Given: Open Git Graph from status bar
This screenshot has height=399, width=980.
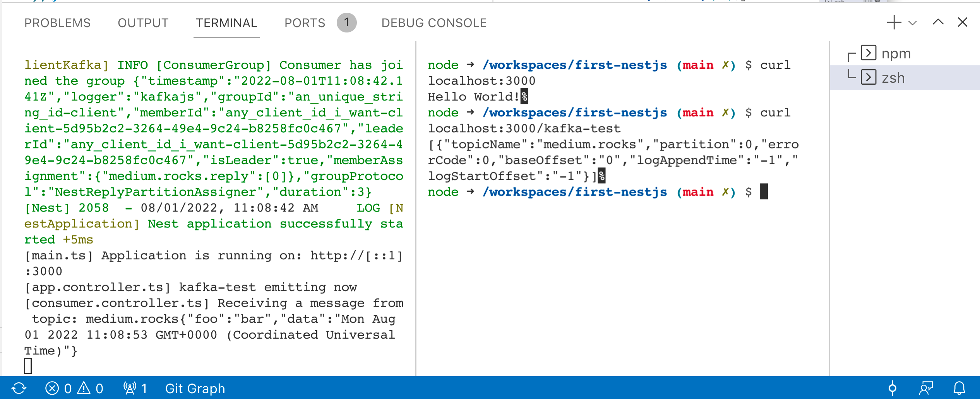Looking at the screenshot, I should [195, 389].
